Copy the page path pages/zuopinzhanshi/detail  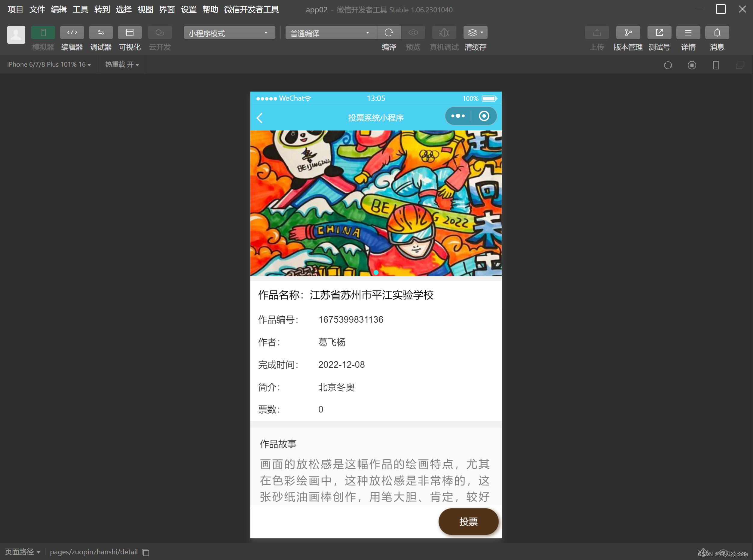[145, 552]
